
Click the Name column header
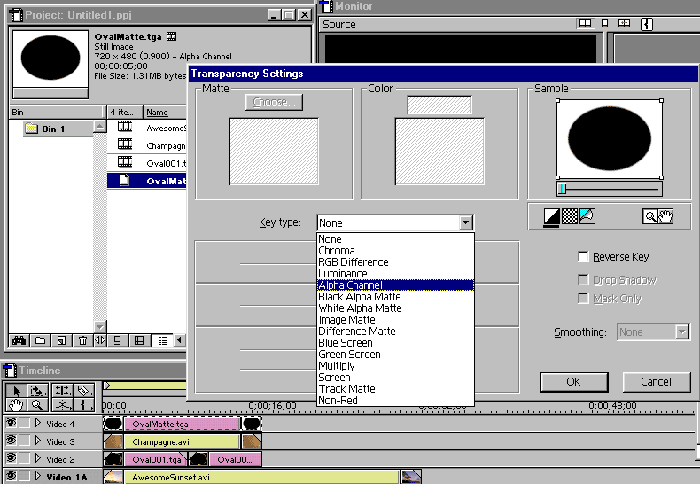tap(165, 112)
